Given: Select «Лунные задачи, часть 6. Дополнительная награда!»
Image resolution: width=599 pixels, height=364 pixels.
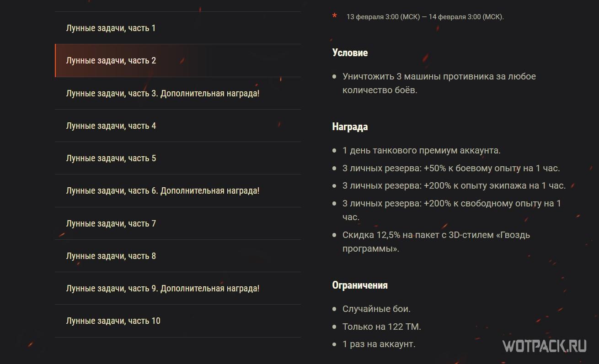Looking at the screenshot, I should coord(163,190).
